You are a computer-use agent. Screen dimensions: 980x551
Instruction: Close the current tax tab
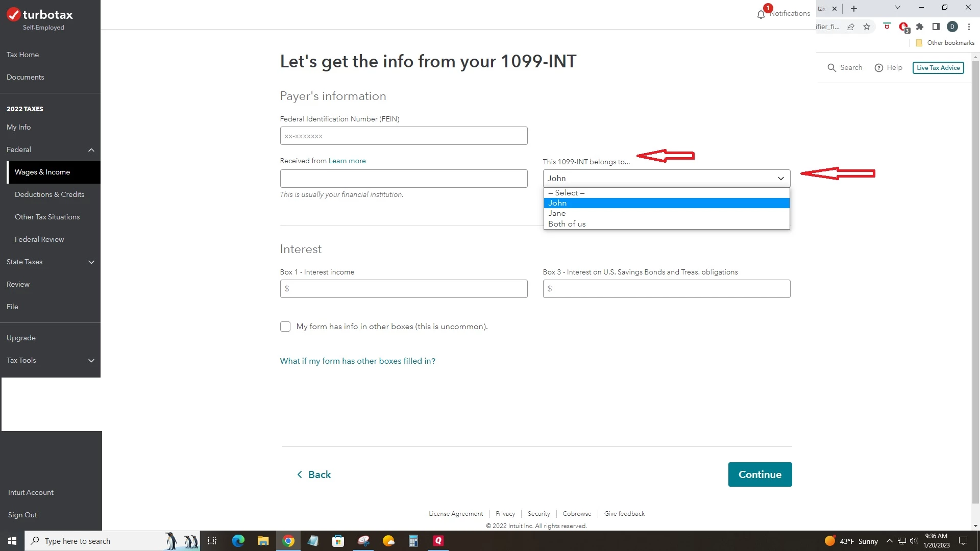point(835,9)
